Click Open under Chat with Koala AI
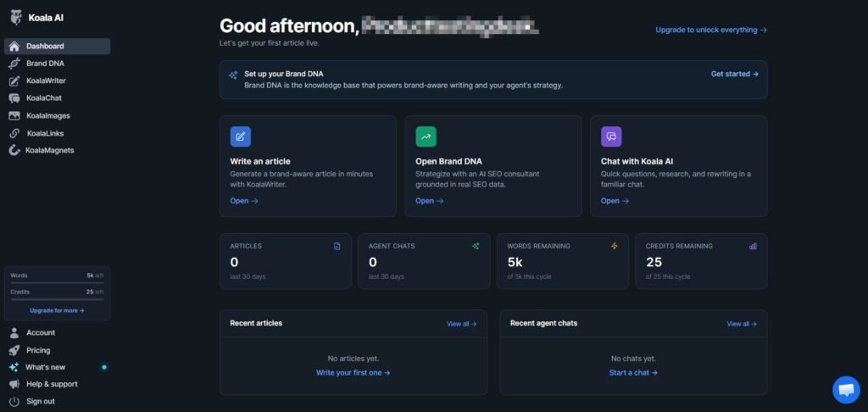The width and height of the screenshot is (868, 412). coord(615,201)
